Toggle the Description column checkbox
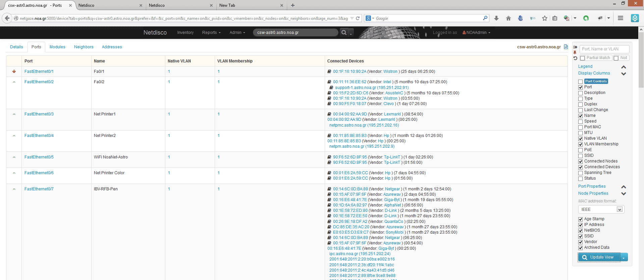The width and height of the screenshot is (644, 280). (x=580, y=93)
